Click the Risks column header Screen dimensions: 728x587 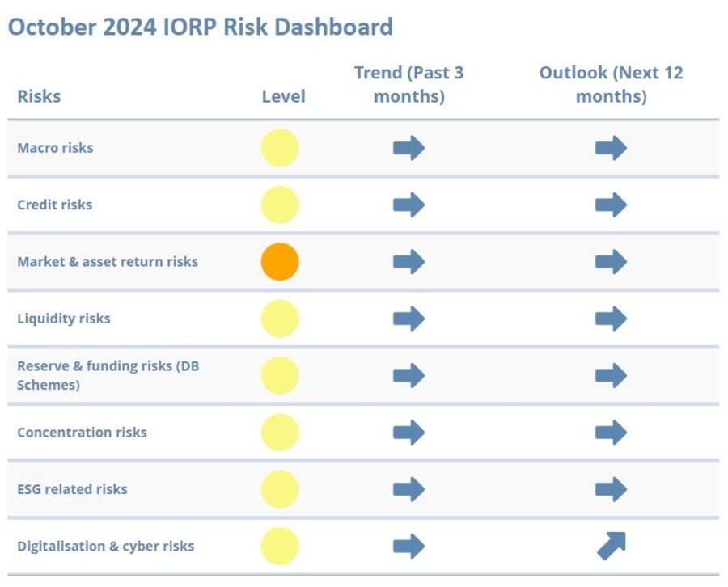[x=39, y=96]
